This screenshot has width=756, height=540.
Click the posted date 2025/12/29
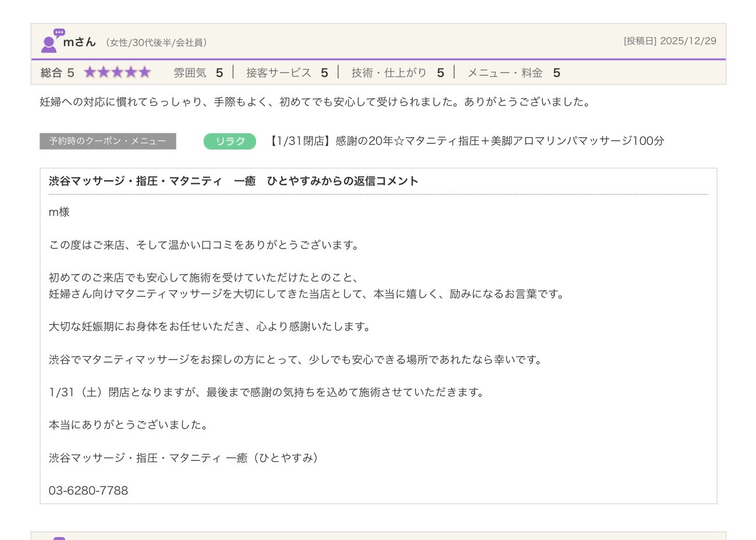point(688,41)
